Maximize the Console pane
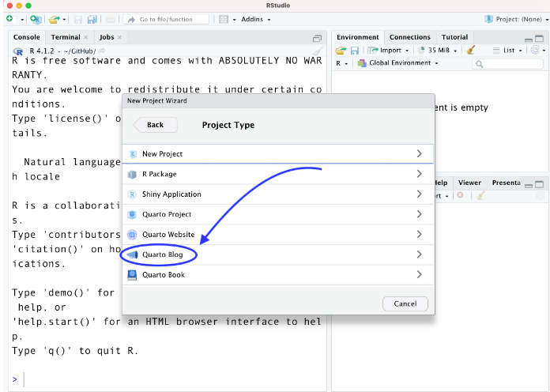 pos(317,38)
